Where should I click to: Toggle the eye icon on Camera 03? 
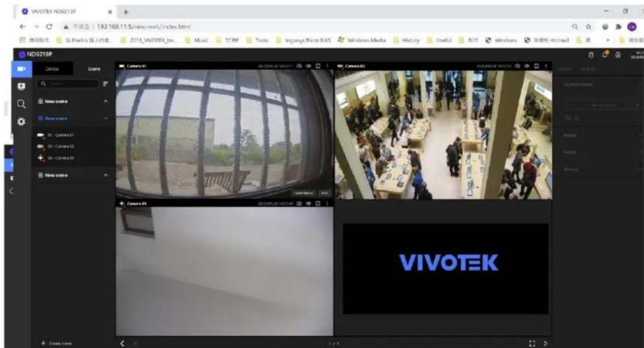pos(309,204)
